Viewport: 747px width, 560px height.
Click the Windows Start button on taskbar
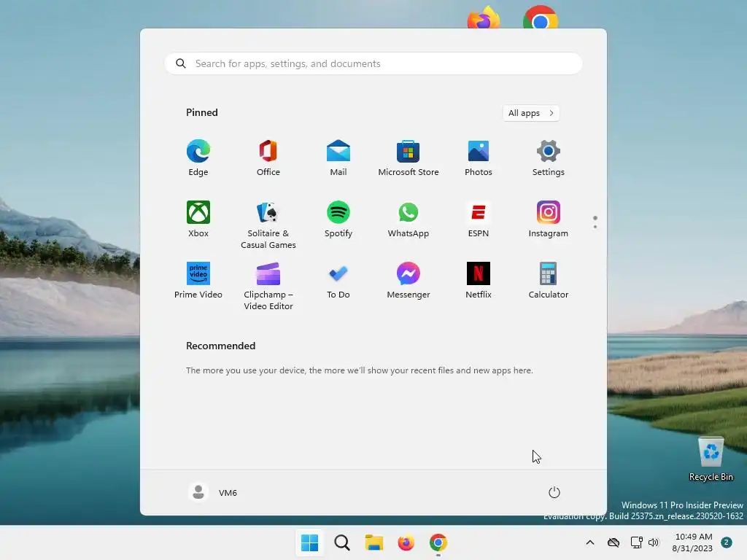(309, 542)
